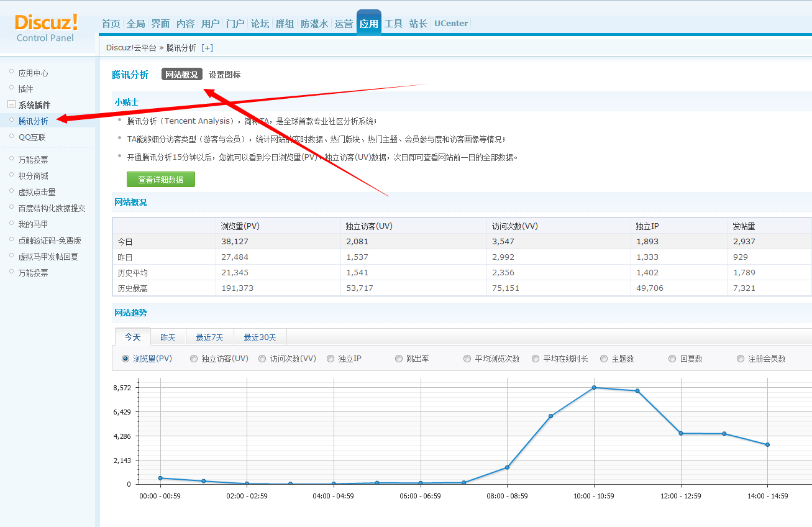
Task: Open the first 万能投票 sidebar entry
Action: [33, 160]
